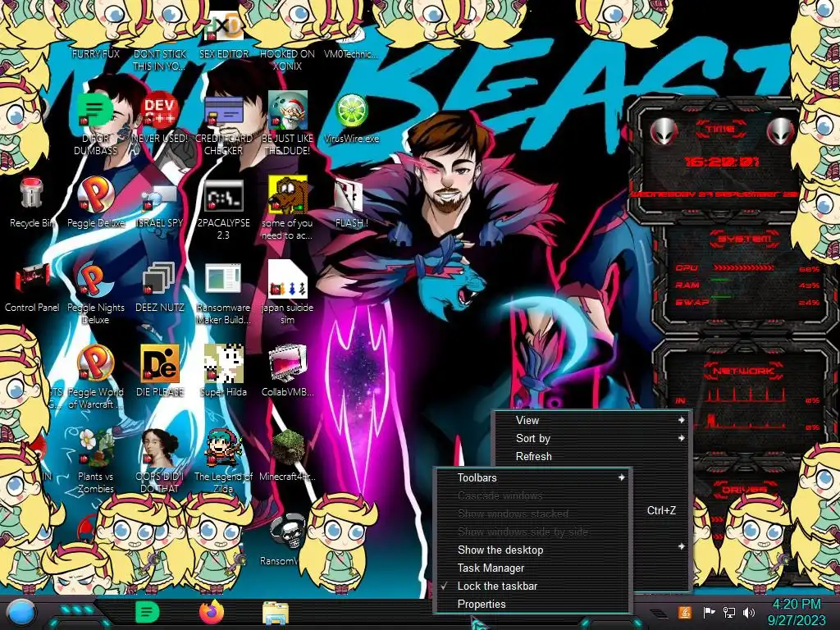Click the 16:20:01 clock readout widget

(x=722, y=162)
